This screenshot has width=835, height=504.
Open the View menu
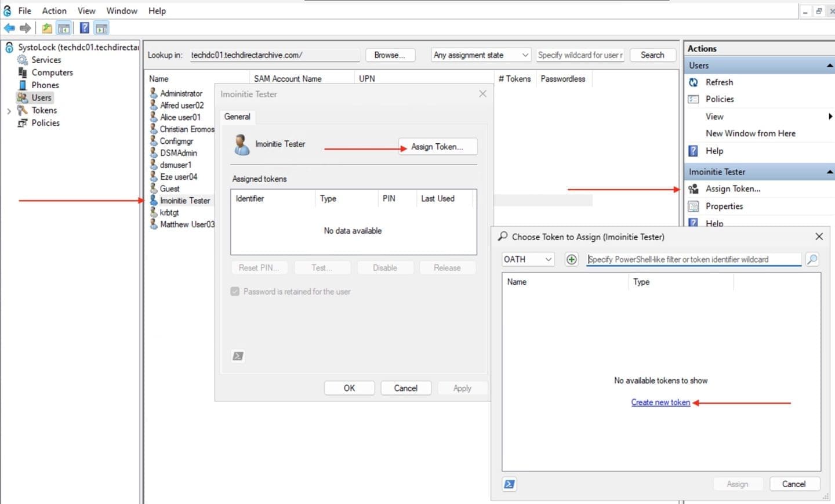pos(86,10)
